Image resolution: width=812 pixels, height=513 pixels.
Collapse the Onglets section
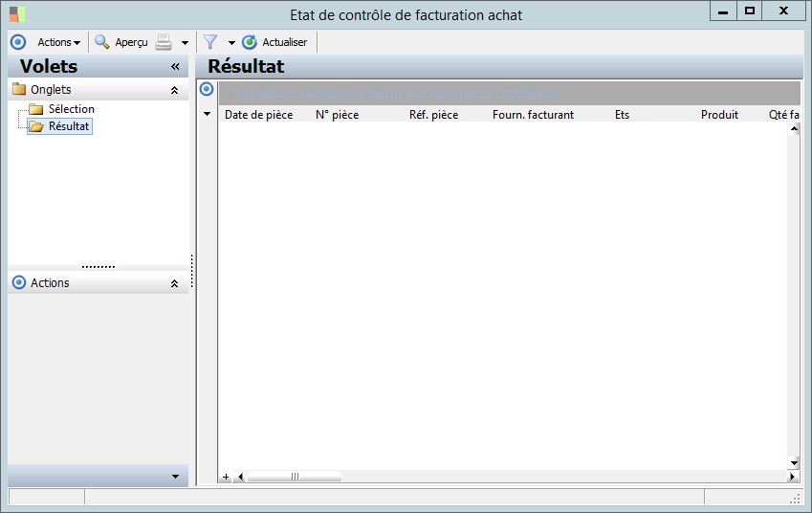[174, 90]
